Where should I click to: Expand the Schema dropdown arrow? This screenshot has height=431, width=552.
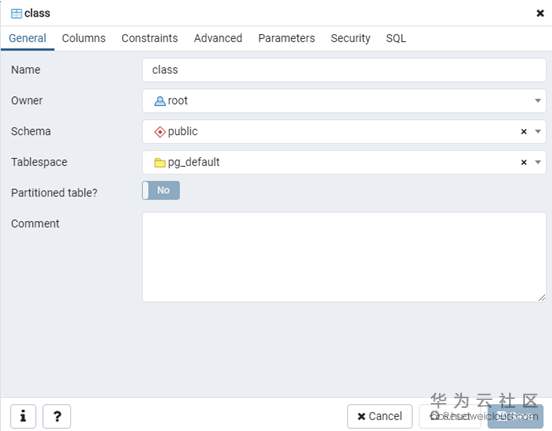click(x=538, y=132)
